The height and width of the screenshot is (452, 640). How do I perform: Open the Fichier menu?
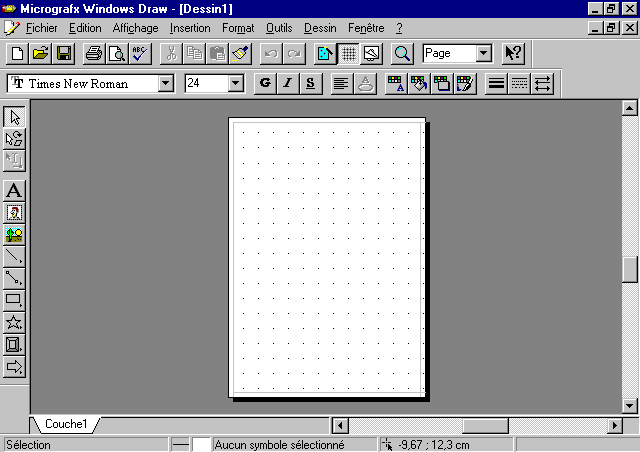[x=42, y=28]
